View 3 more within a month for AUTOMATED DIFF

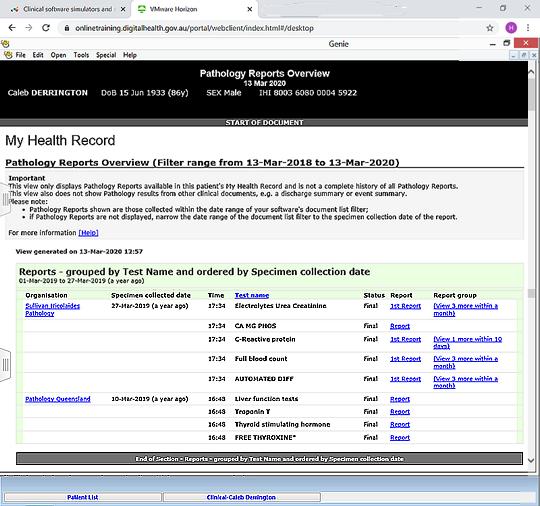point(466,382)
